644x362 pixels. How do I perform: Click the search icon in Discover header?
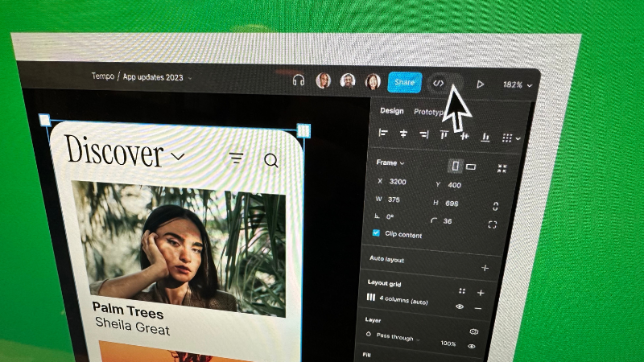tap(271, 160)
